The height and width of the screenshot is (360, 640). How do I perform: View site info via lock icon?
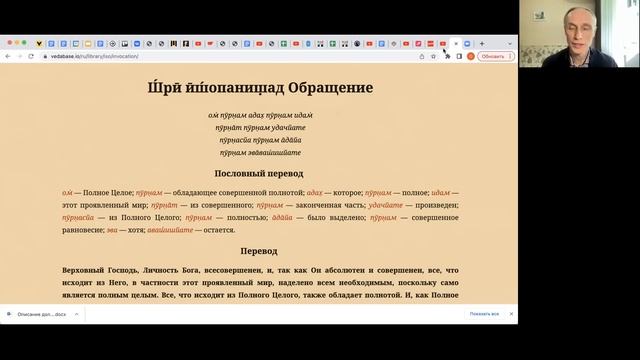pyautogui.click(x=45, y=56)
